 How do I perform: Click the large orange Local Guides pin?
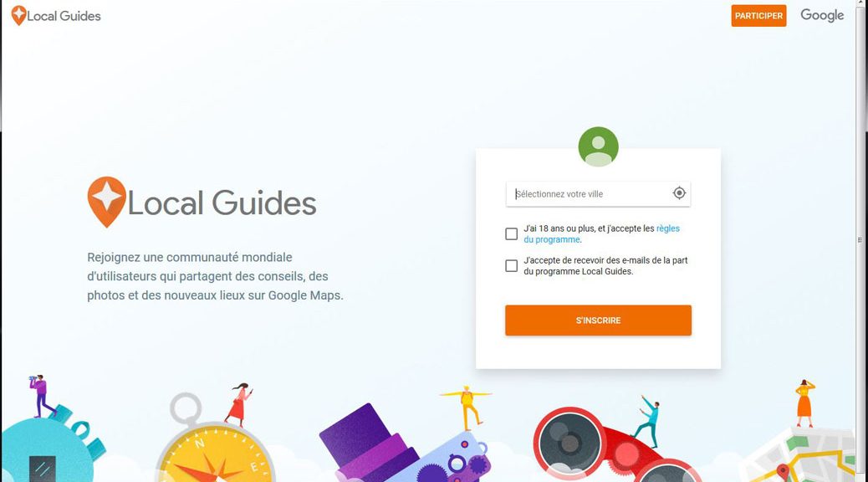tap(107, 202)
